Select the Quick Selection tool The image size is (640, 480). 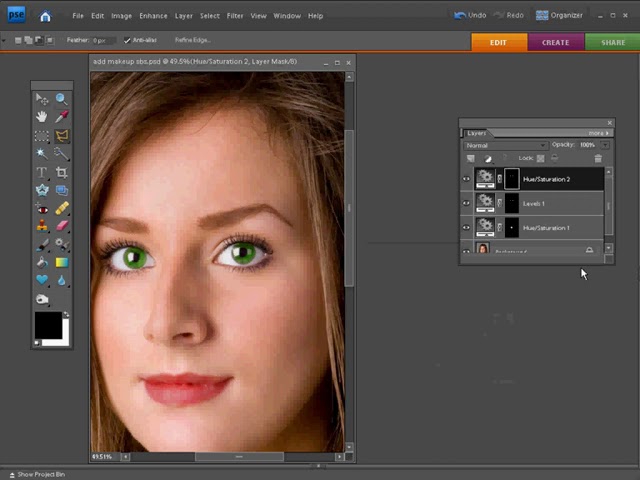pos(62,153)
